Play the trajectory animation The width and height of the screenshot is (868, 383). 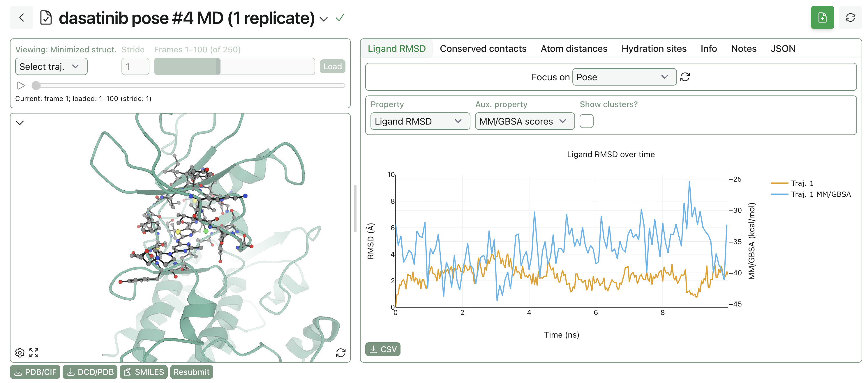click(21, 86)
